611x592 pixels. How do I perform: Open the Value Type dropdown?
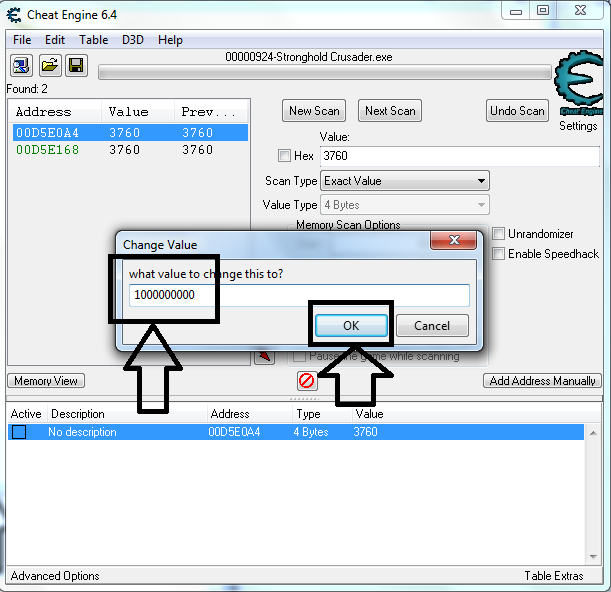pos(404,205)
